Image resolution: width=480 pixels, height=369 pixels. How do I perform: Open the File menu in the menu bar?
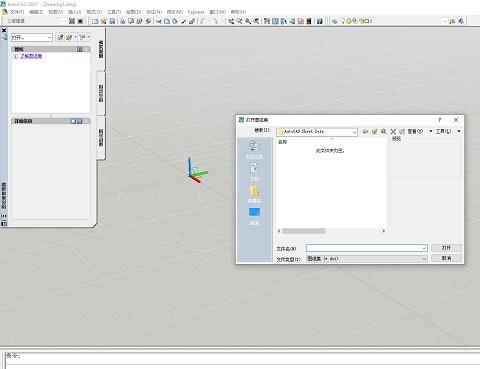pyautogui.click(x=17, y=12)
